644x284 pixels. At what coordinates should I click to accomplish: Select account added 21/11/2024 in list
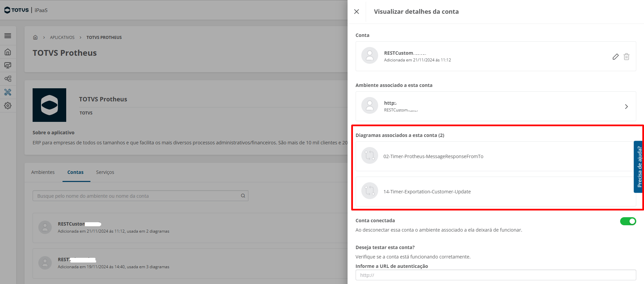click(190, 227)
